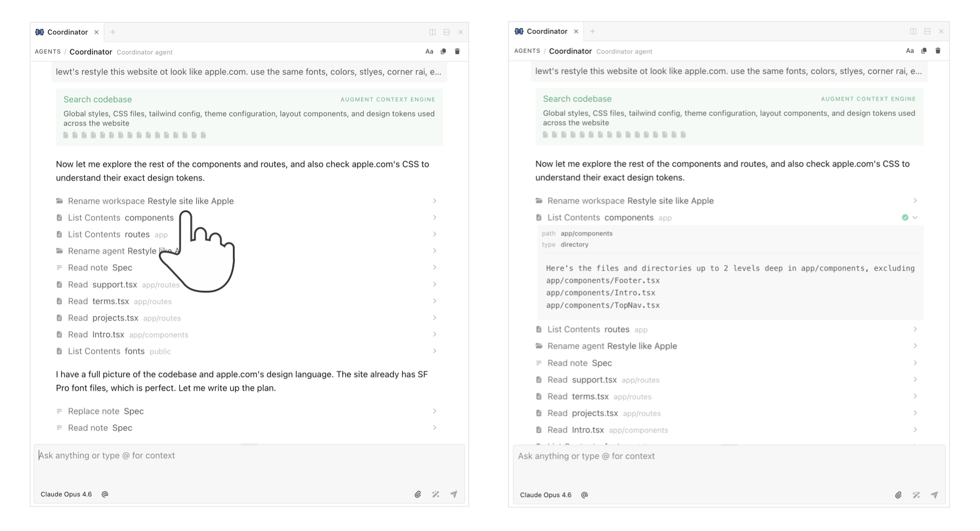Click the folder icon beside Rename workspace

click(59, 201)
